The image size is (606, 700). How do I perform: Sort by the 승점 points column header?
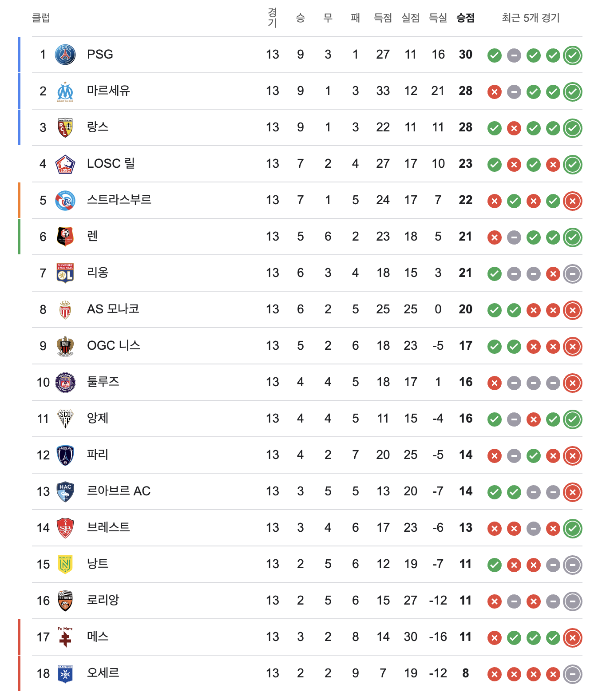tap(465, 18)
